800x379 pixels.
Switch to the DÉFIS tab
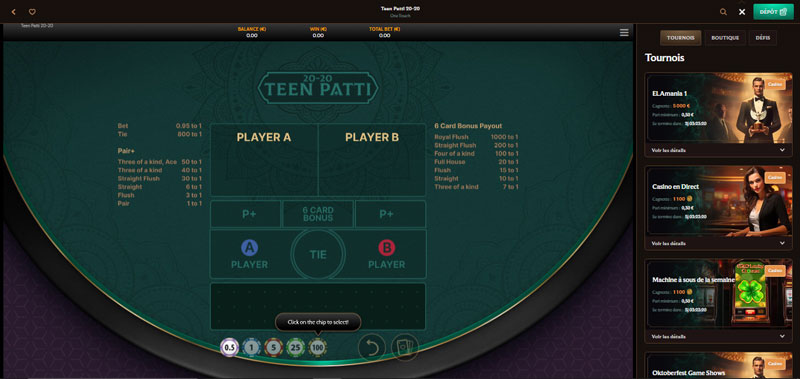click(763, 38)
